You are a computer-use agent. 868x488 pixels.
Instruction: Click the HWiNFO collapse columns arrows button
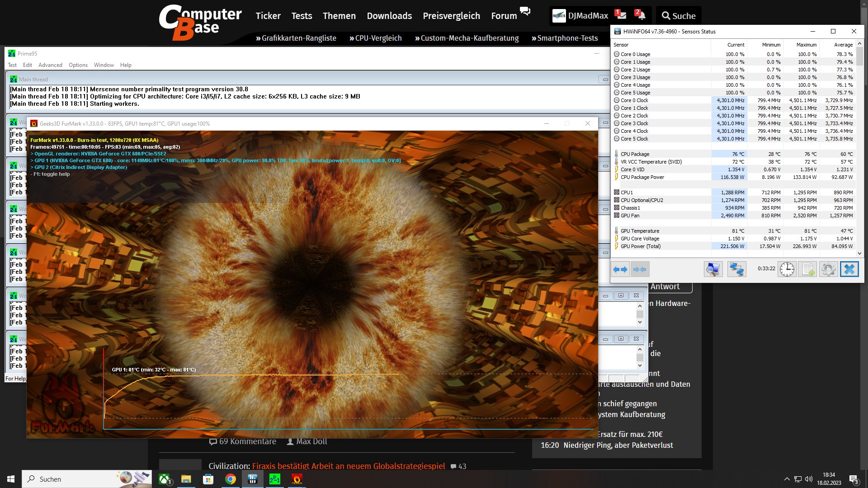(640, 270)
